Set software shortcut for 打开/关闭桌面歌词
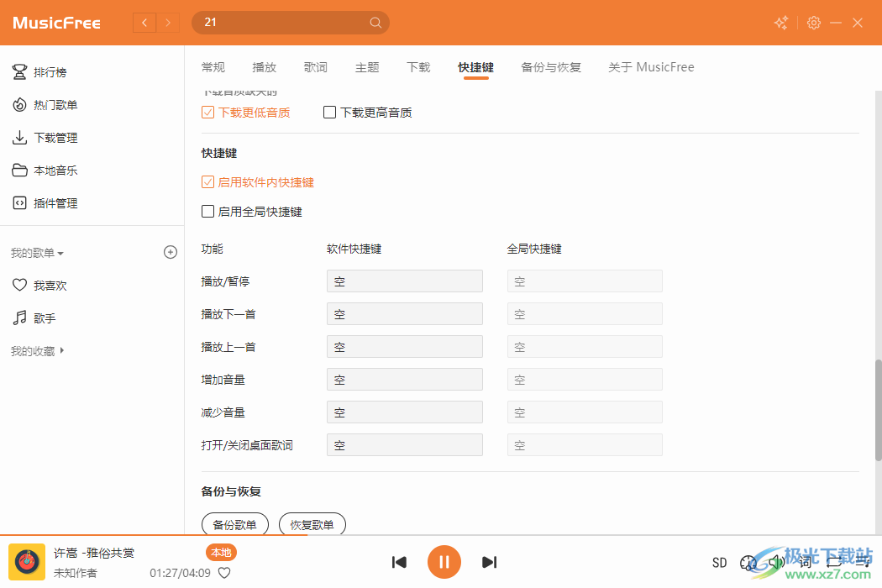The height and width of the screenshot is (588, 882). [x=404, y=444]
